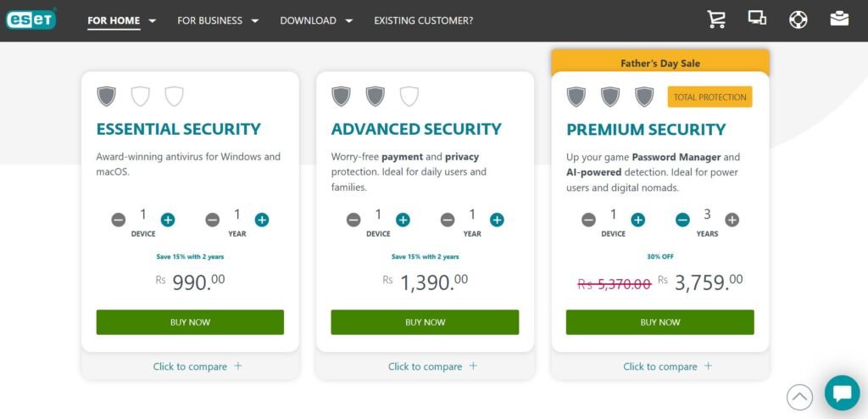Increase device count for Premium Security

[x=638, y=220]
